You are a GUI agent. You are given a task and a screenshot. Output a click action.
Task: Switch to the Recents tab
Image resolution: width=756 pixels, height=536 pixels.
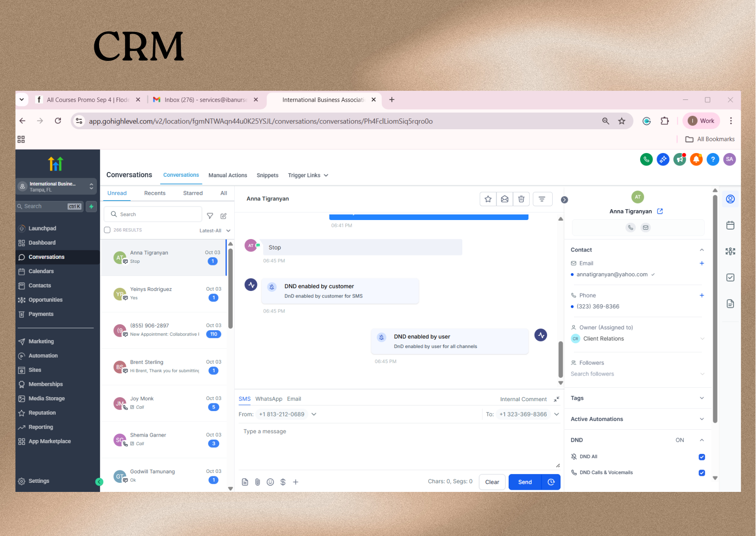pyautogui.click(x=155, y=193)
